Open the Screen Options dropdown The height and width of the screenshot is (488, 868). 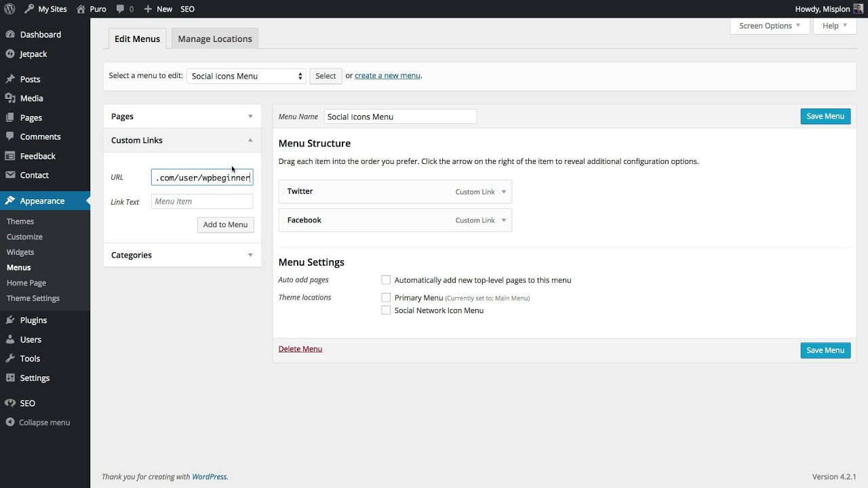click(x=770, y=26)
